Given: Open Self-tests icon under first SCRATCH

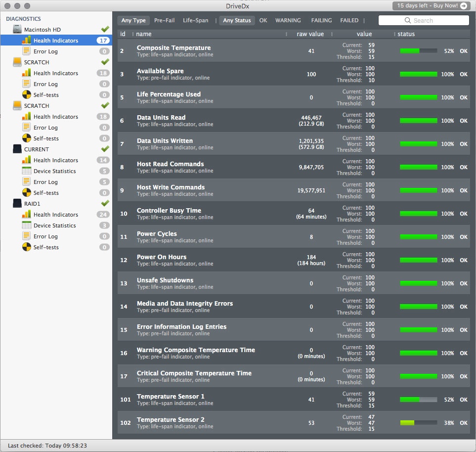Looking at the screenshot, I should [x=26, y=95].
